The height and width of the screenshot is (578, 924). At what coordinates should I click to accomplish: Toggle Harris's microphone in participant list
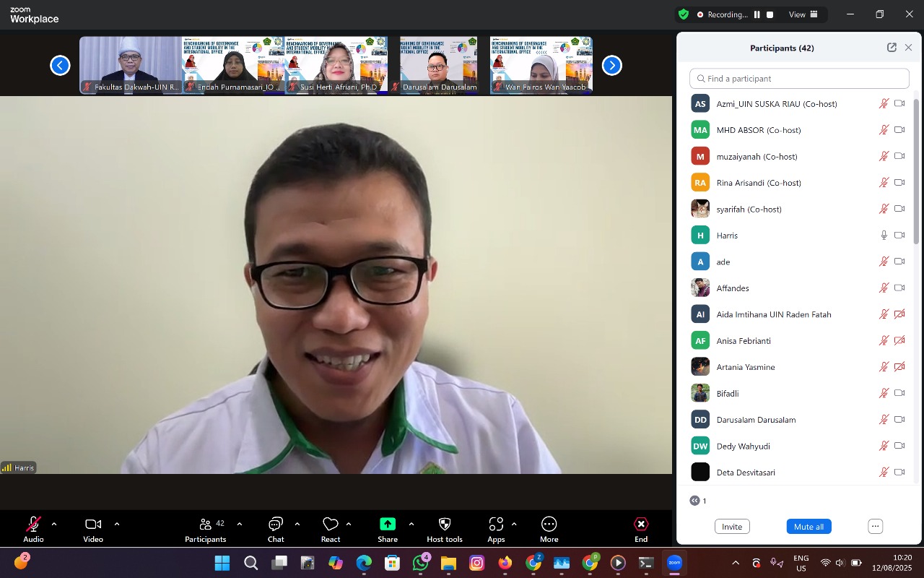pos(884,236)
